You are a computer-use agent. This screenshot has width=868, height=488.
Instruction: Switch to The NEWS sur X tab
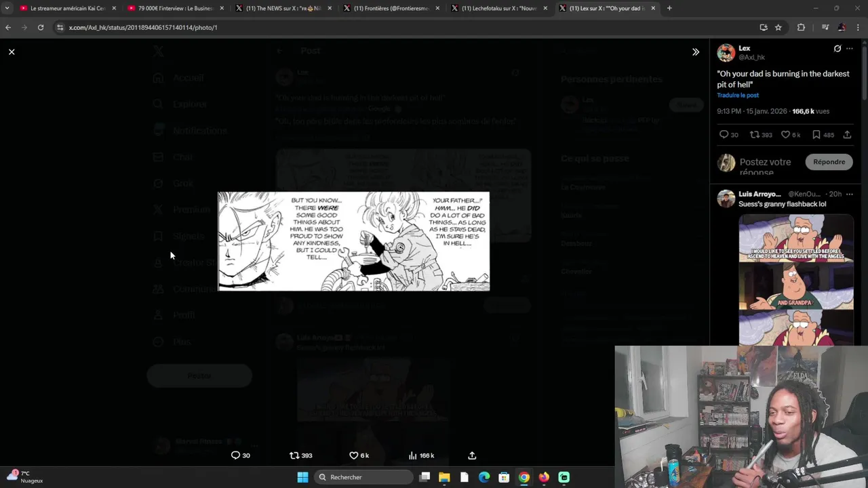pyautogui.click(x=283, y=8)
